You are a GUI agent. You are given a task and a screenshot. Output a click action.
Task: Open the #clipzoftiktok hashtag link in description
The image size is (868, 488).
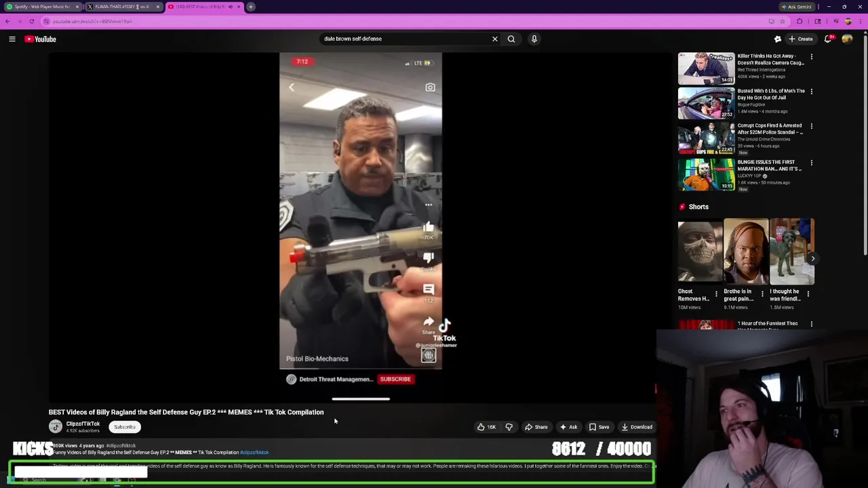tap(254, 453)
